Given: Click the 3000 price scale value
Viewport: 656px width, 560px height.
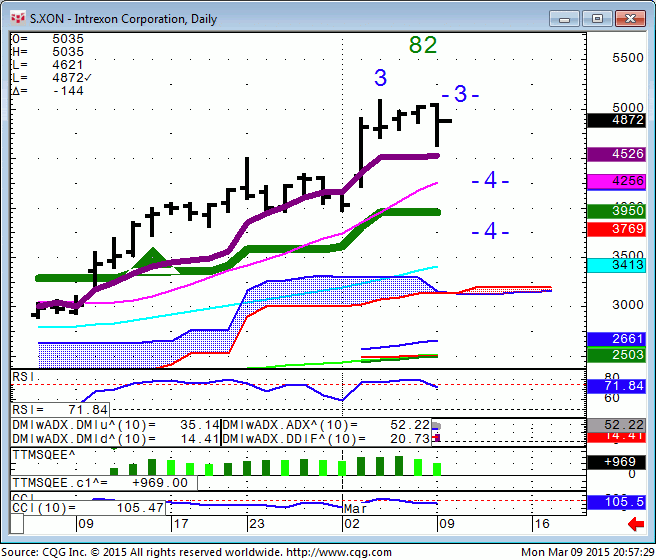Looking at the screenshot, I should [x=628, y=304].
